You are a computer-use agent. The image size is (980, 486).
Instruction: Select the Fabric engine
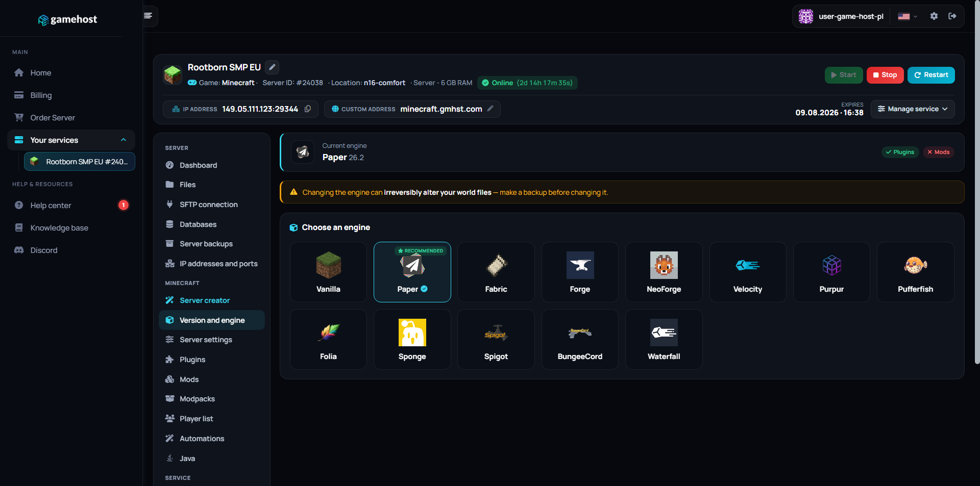coord(496,272)
